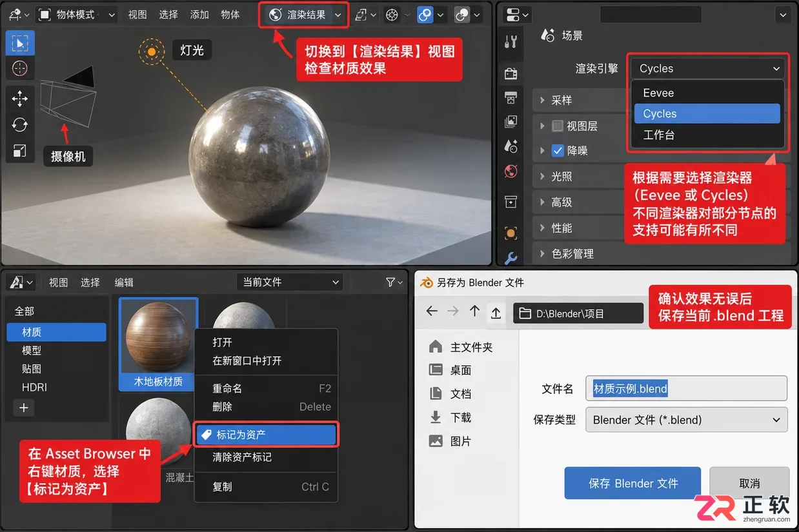Open 主文件夹 in save dialog sidebar
The image size is (799, 532).
pos(460,347)
